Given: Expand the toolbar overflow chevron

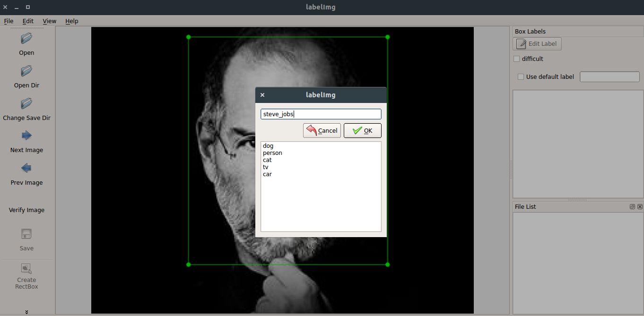Looking at the screenshot, I should (26, 312).
